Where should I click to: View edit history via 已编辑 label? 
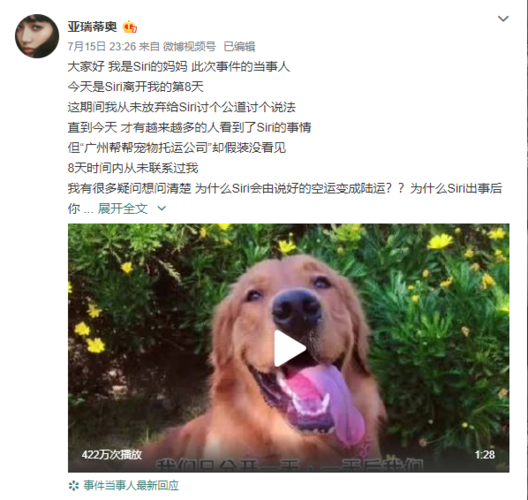[239, 46]
